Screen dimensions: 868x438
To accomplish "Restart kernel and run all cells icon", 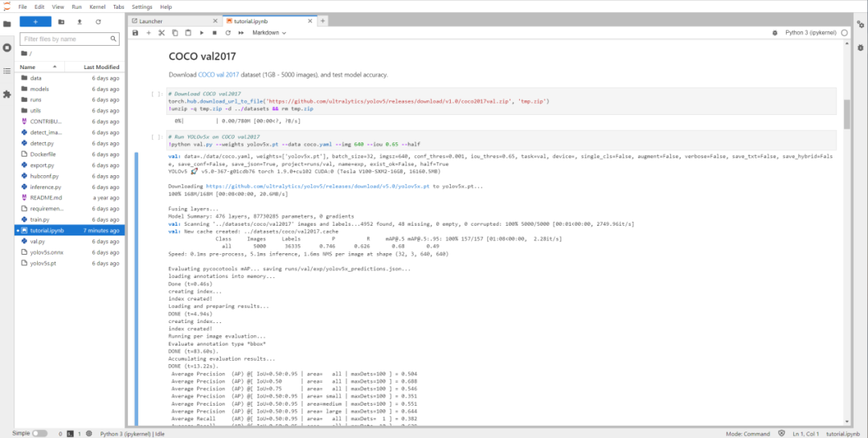I will click(240, 33).
